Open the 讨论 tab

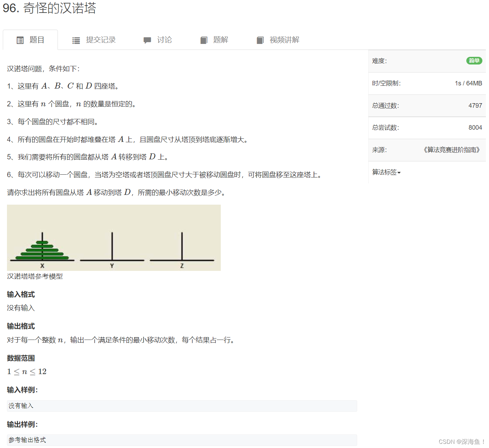[x=158, y=40]
